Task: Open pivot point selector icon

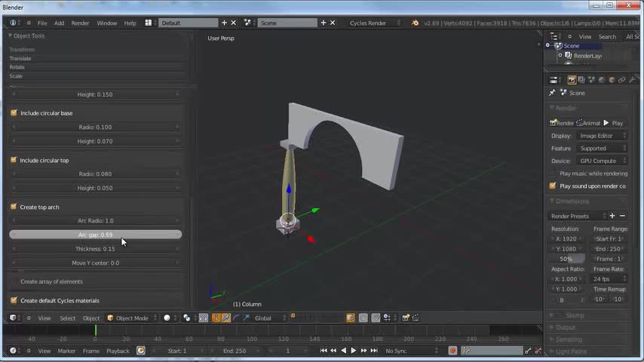Action: (187, 318)
